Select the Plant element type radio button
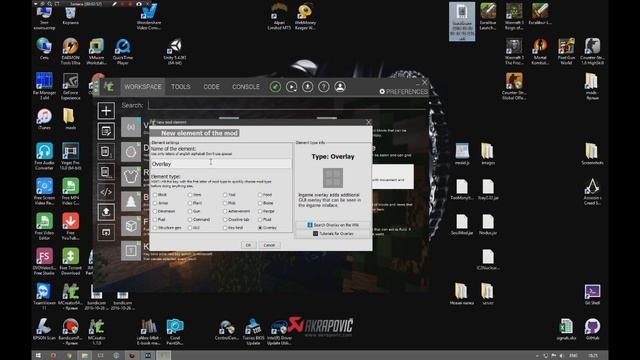The image size is (640, 360). [190, 203]
